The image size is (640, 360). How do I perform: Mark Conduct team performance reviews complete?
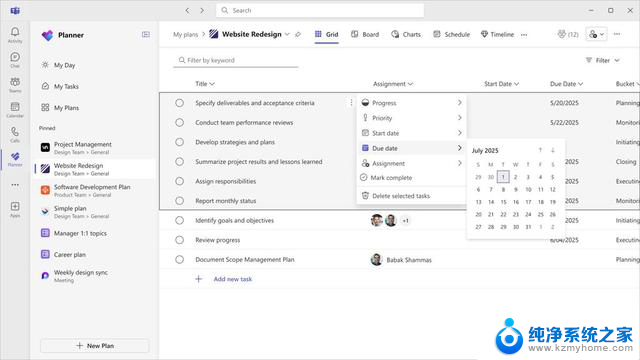[180, 122]
